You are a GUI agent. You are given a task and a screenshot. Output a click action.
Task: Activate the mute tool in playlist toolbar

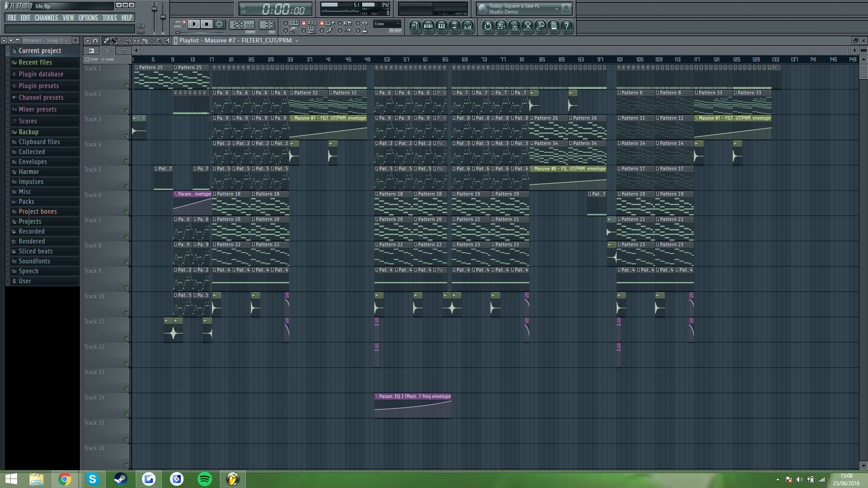coord(129,41)
